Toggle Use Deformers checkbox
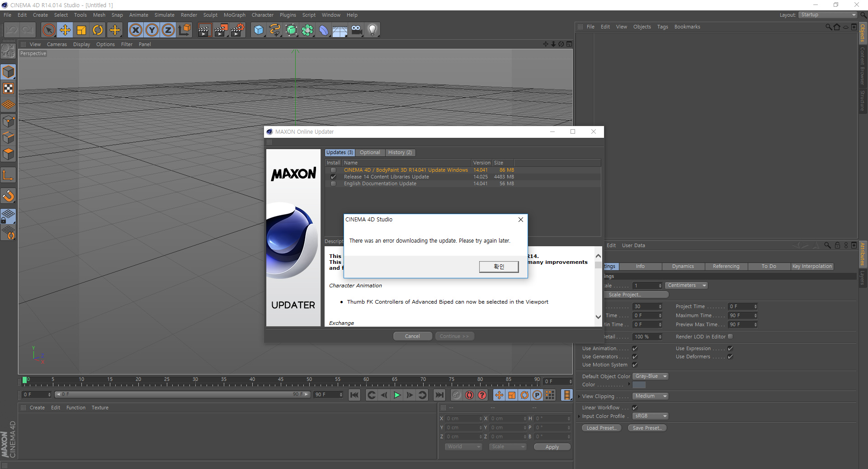Image resolution: width=868 pixels, height=469 pixels. (x=730, y=356)
